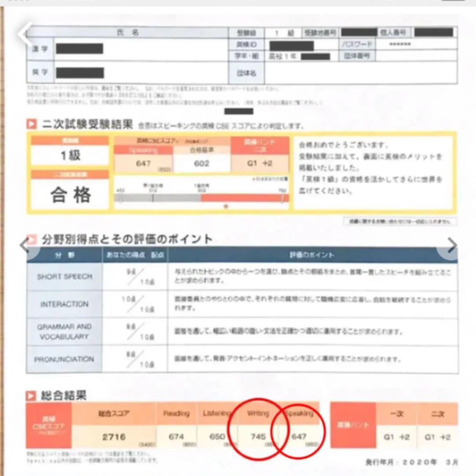Click the '英字' label

click(x=40, y=72)
